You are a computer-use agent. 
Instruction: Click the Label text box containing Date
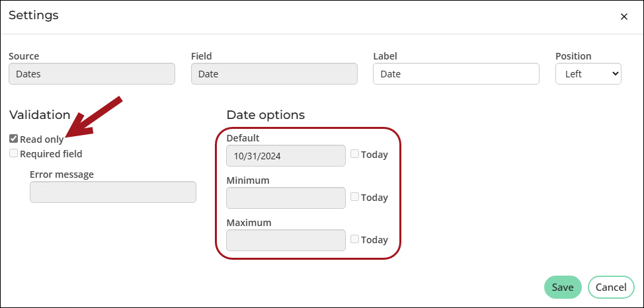pos(456,74)
